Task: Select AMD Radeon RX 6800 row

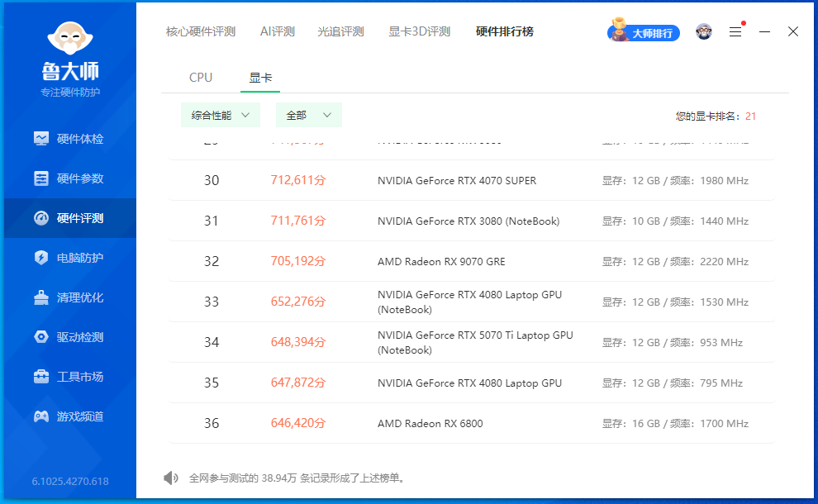Action: click(x=472, y=423)
